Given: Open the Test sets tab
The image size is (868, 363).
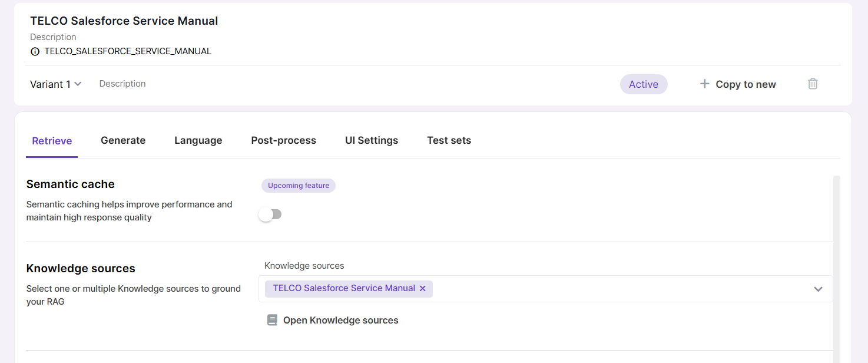Looking at the screenshot, I should 449,140.
